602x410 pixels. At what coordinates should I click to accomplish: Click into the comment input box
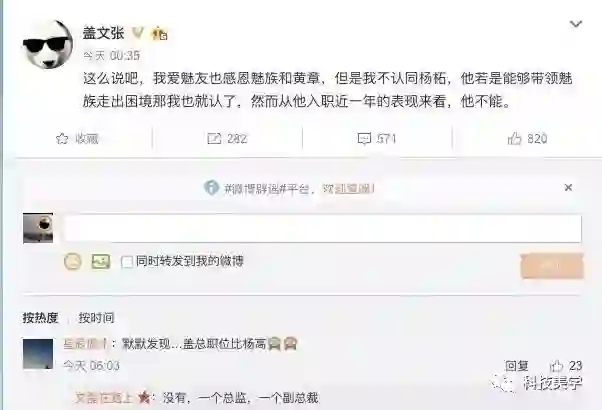[322, 228]
